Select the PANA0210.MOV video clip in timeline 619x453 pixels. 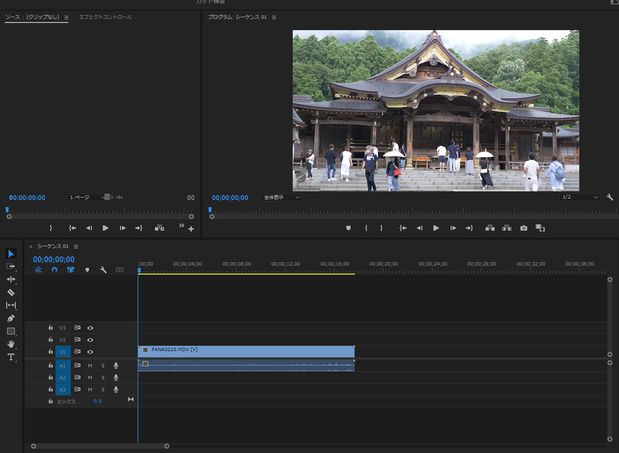point(246,351)
